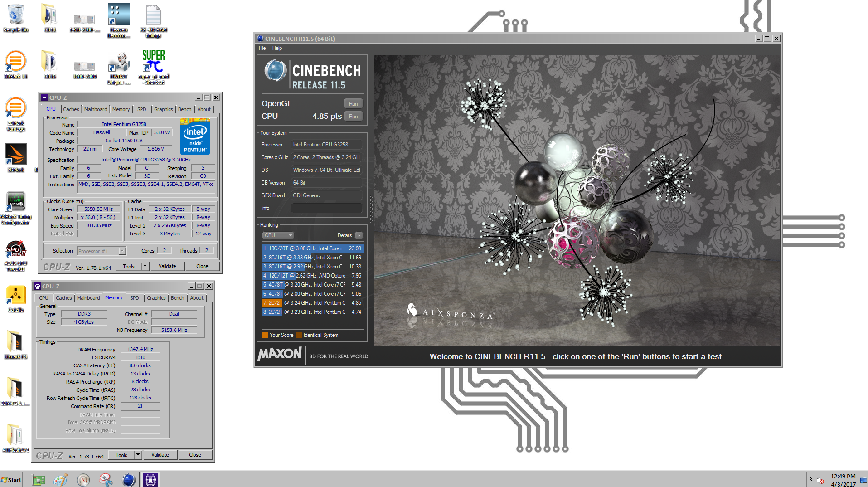868x487 pixels.
Task: Launch Heaven Benchmark shortcut
Action: 119,21
